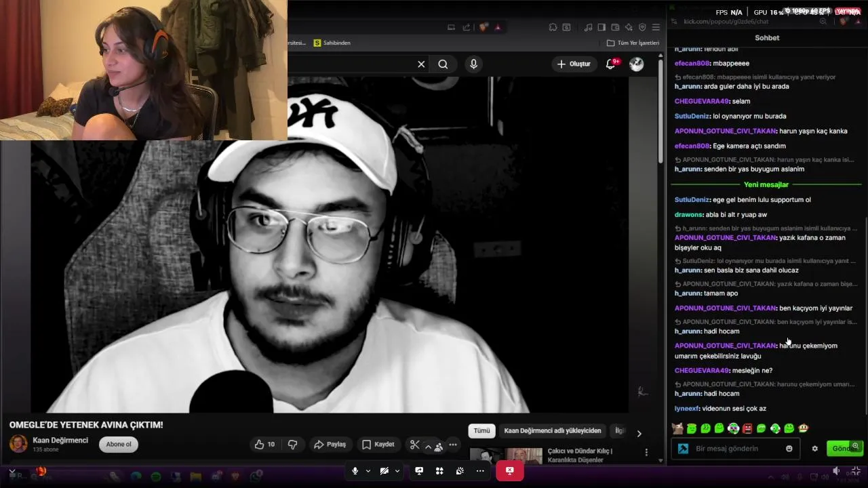Dislike the video with thumbs down
The image size is (868, 488).
pyautogui.click(x=293, y=445)
